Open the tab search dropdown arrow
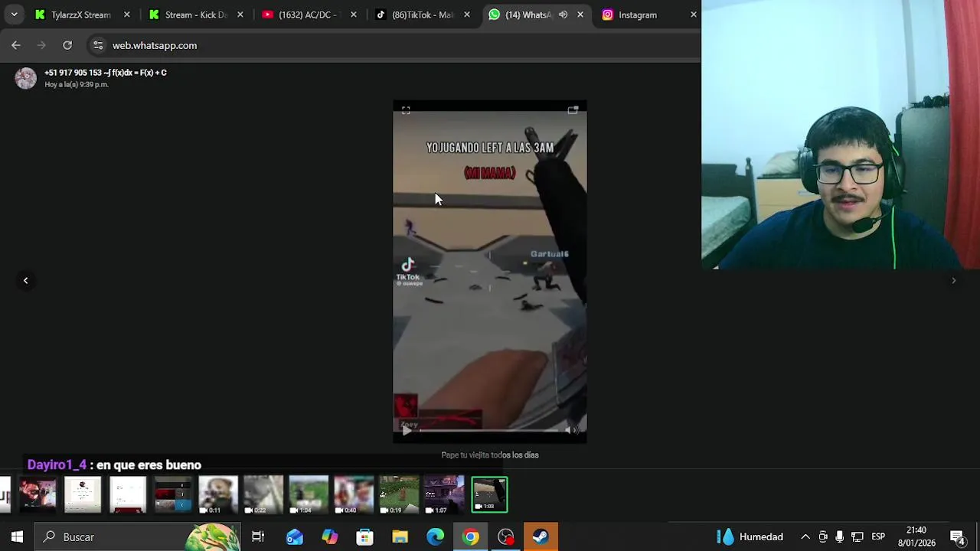The height and width of the screenshot is (551, 980). coord(14,15)
